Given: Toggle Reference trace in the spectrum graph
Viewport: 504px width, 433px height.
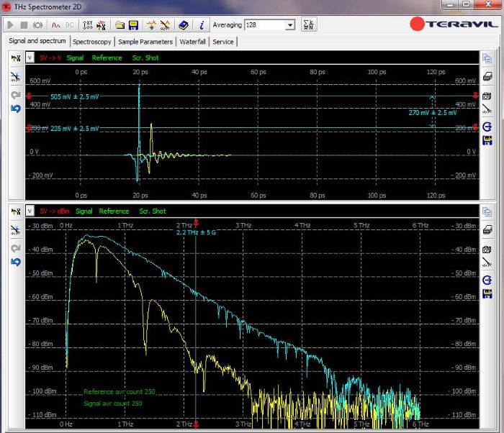Looking at the screenshot, I should point(114,211).
